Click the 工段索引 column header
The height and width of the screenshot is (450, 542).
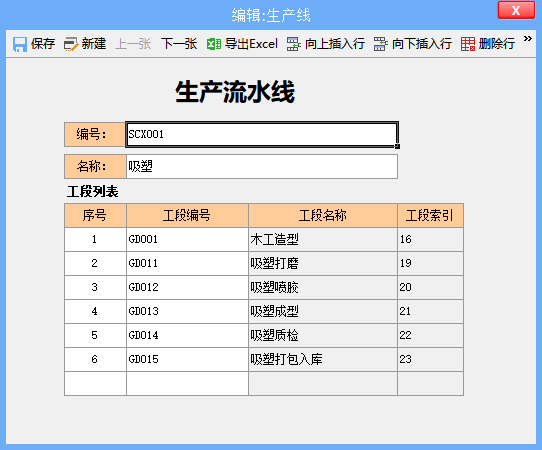click(430, 215)
